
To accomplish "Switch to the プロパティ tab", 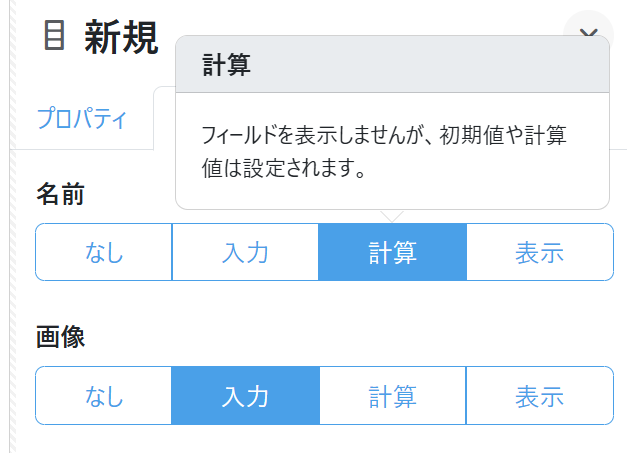I will [82, 119].
